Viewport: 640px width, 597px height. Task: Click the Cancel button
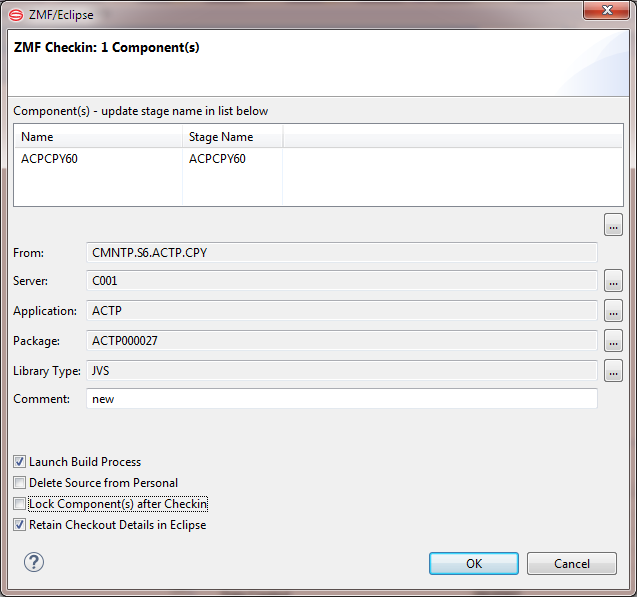point(572,564)
